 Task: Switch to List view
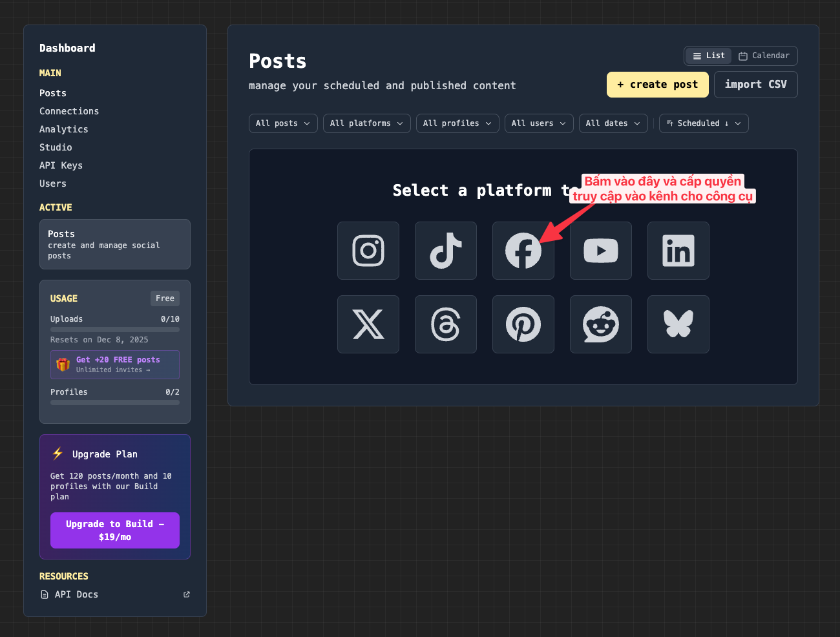(x=709, y=56)
